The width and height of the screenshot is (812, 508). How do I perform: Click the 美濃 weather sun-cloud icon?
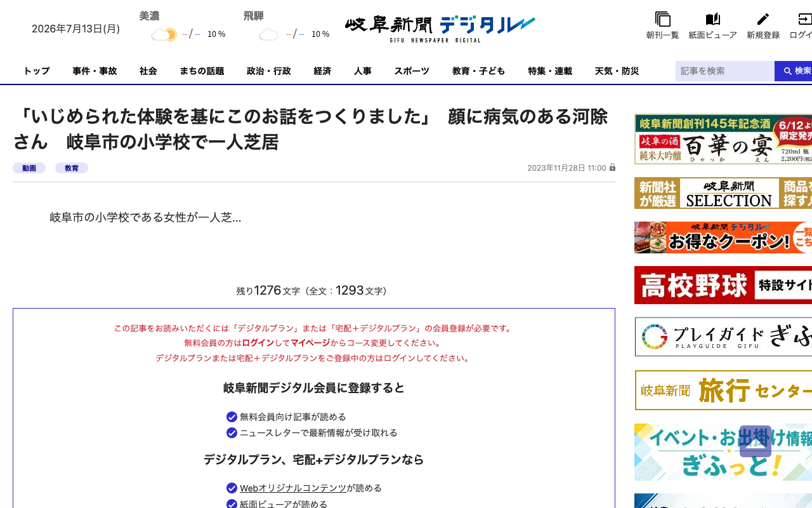pos(164,34)
